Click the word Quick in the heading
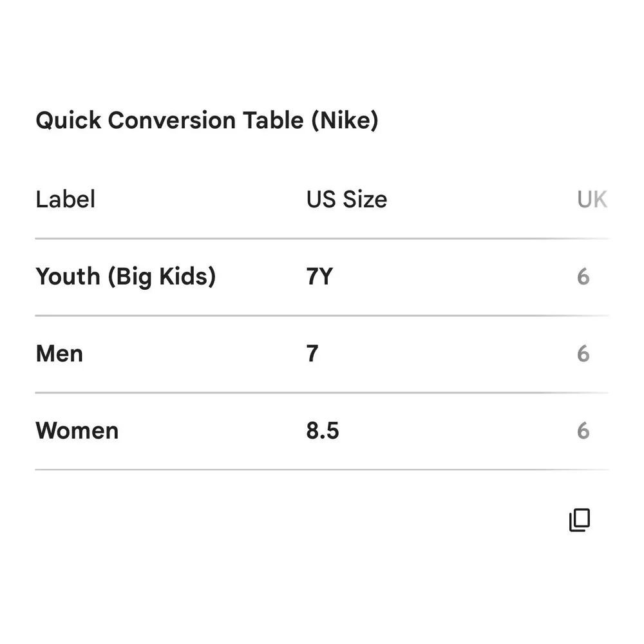This screenshot has height=644, width=644. 68,120
